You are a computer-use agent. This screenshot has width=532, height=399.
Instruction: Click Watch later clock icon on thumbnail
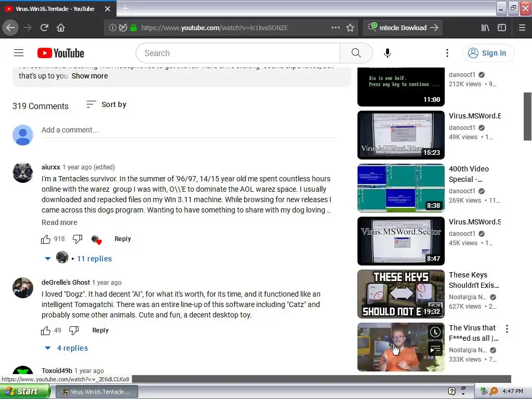(x=435, y=332)
